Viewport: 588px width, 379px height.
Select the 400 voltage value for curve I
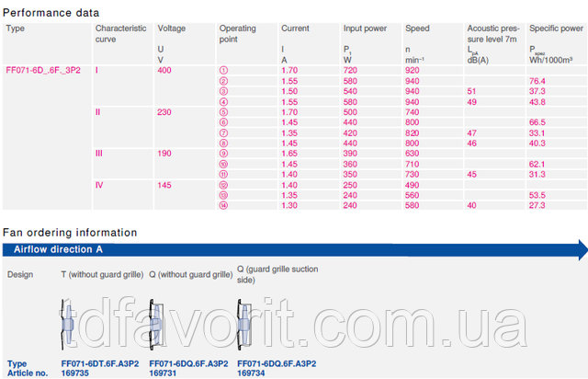[164, 70]
